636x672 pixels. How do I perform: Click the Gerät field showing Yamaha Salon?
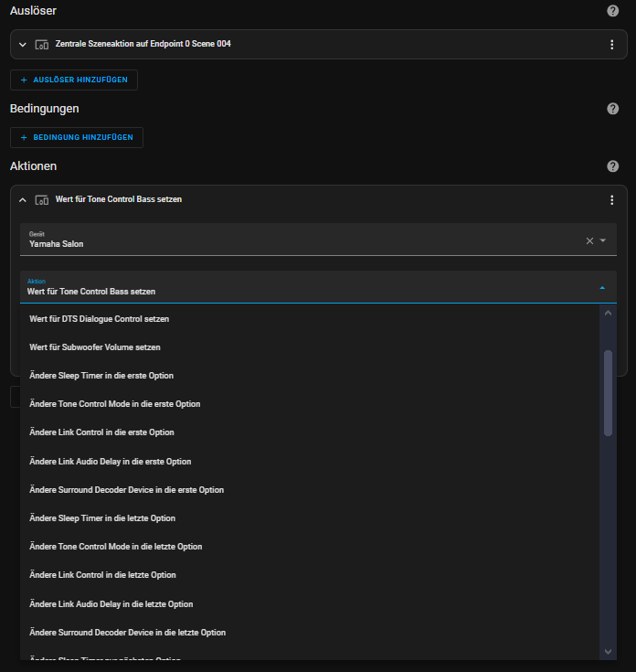[x=318, y=240]
